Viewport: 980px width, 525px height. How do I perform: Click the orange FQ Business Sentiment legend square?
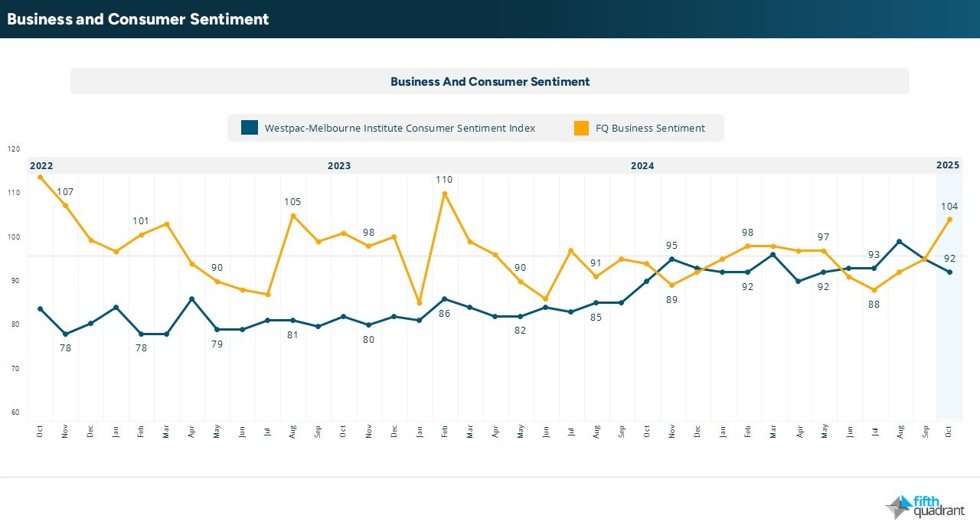click(581, 128)
